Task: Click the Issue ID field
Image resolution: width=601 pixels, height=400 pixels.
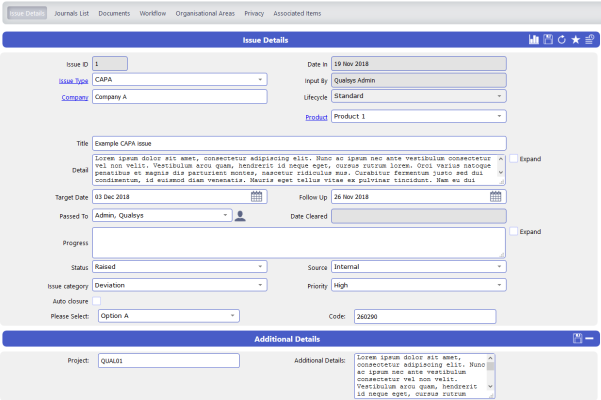Action: (x=110, y=64)
